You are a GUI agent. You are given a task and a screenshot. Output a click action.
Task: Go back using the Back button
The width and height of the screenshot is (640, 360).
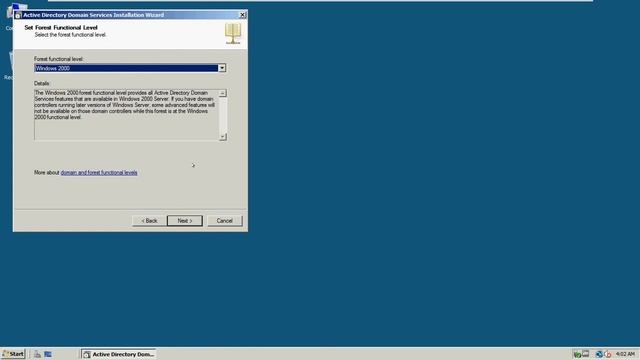click(149, 221)
